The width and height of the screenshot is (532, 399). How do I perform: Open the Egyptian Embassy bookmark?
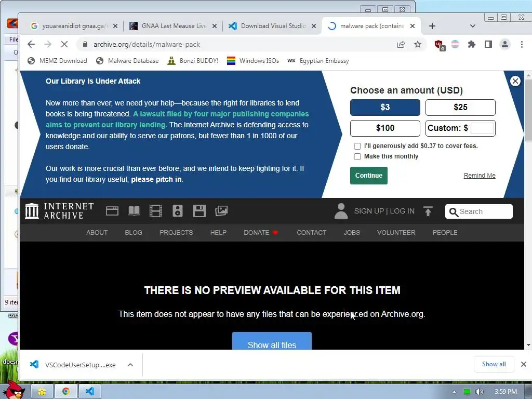tap(318, 61)
